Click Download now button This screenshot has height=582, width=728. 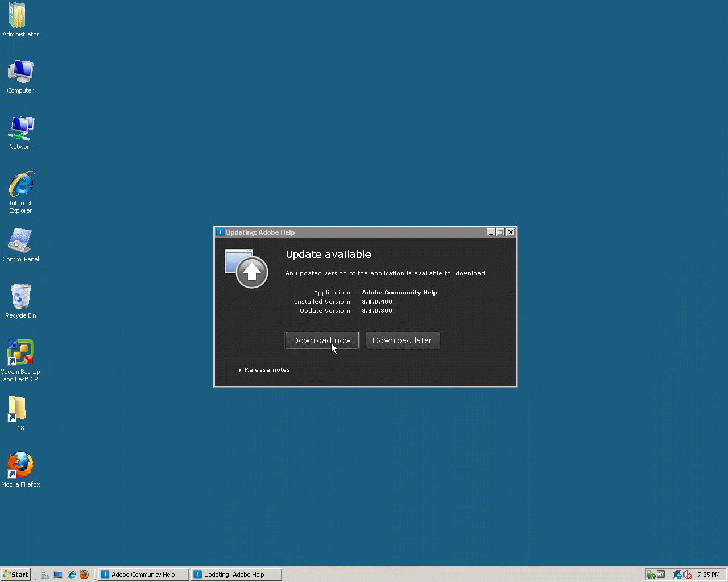tap(322, 340)
